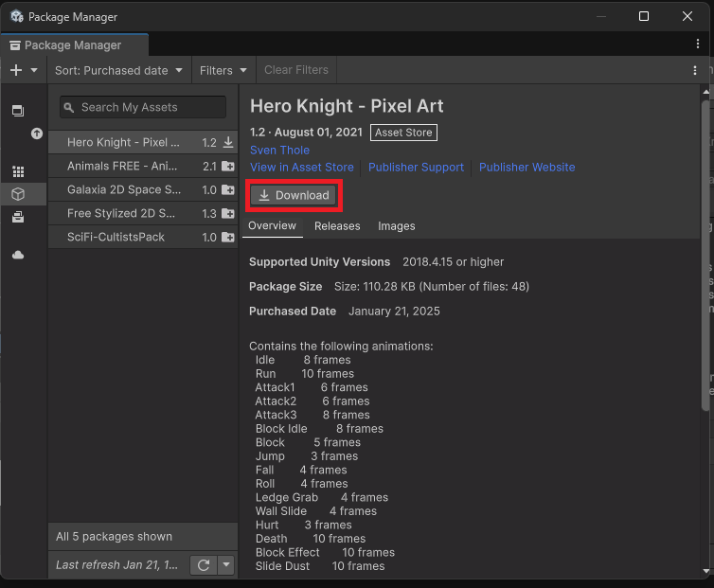Open the Publisher Website link

tap(527, 168)
